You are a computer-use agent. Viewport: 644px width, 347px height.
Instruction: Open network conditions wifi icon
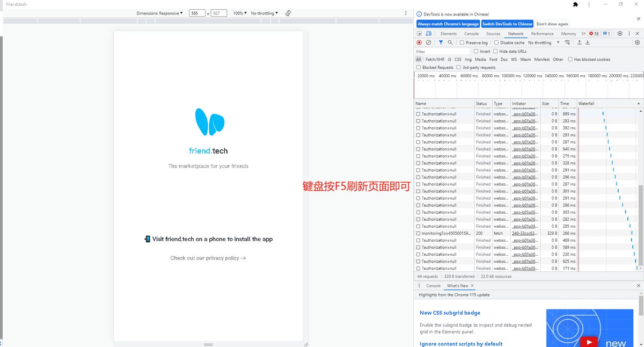(568, 42)
